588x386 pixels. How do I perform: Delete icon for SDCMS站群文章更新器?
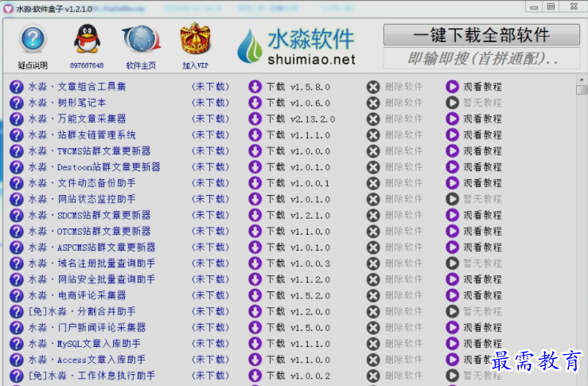(373, 216)
